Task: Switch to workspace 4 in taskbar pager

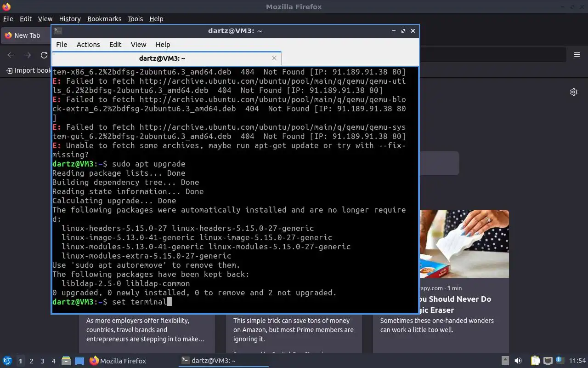Action: point(53,361)
